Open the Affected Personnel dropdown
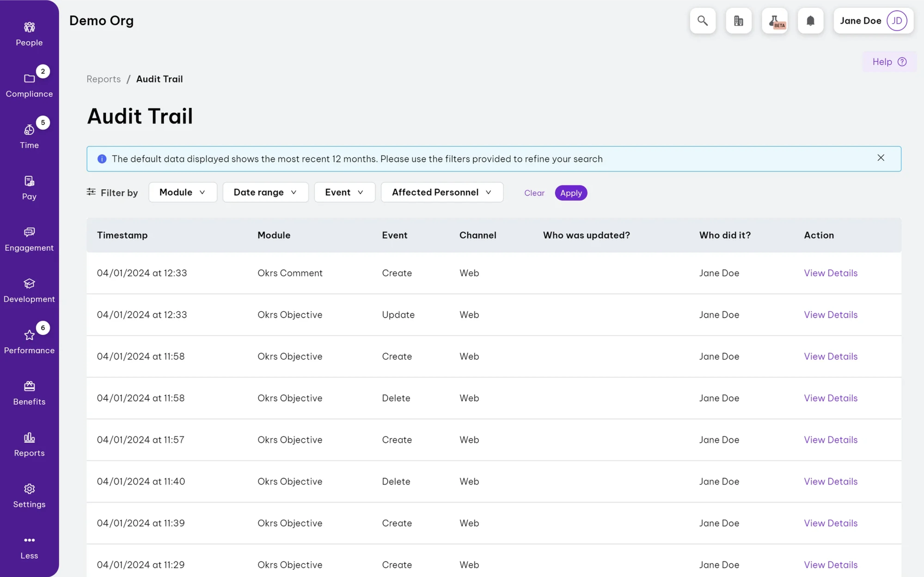This screenshot has width=924, height=577. click(442, 192)
